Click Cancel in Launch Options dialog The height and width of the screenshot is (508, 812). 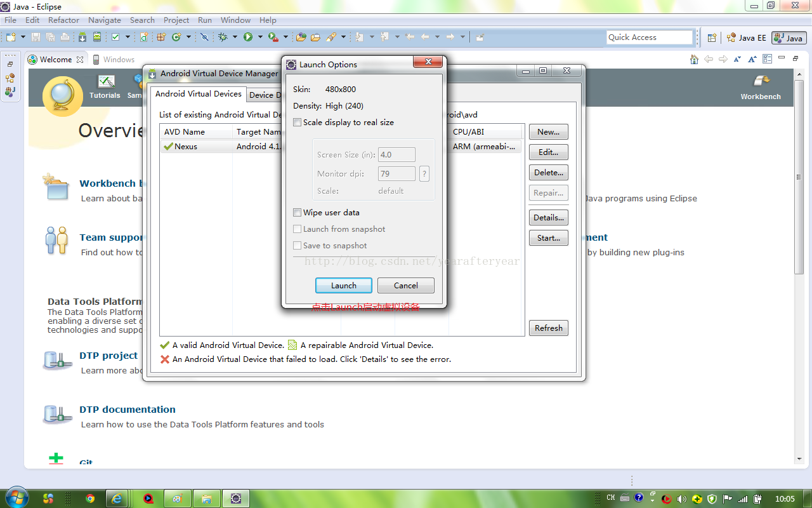click(406, 286)
